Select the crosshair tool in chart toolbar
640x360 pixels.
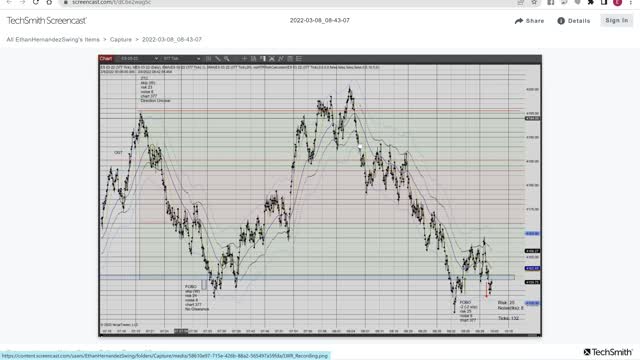(x=244, y=59)
